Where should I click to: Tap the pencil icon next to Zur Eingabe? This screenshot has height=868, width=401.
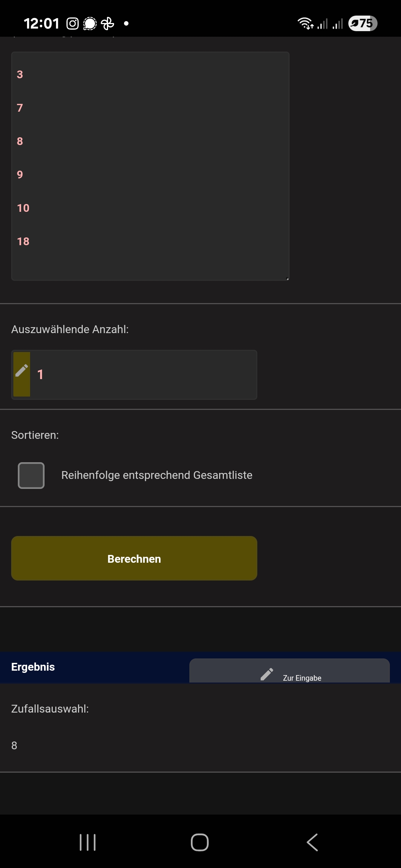(267, 674)
